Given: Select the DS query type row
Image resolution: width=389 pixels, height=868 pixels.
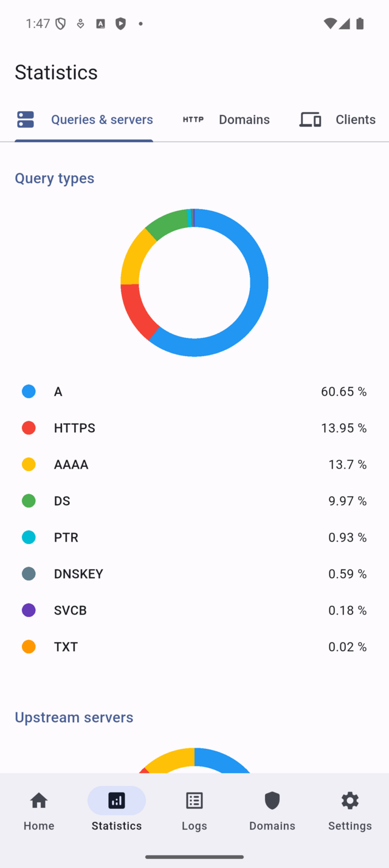Looking at the screenshot, I should pyautogui.click(x=194, y=501).
